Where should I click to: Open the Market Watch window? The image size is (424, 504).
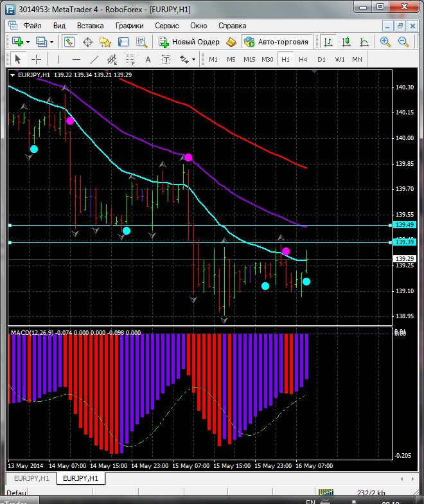coord(69,42)
